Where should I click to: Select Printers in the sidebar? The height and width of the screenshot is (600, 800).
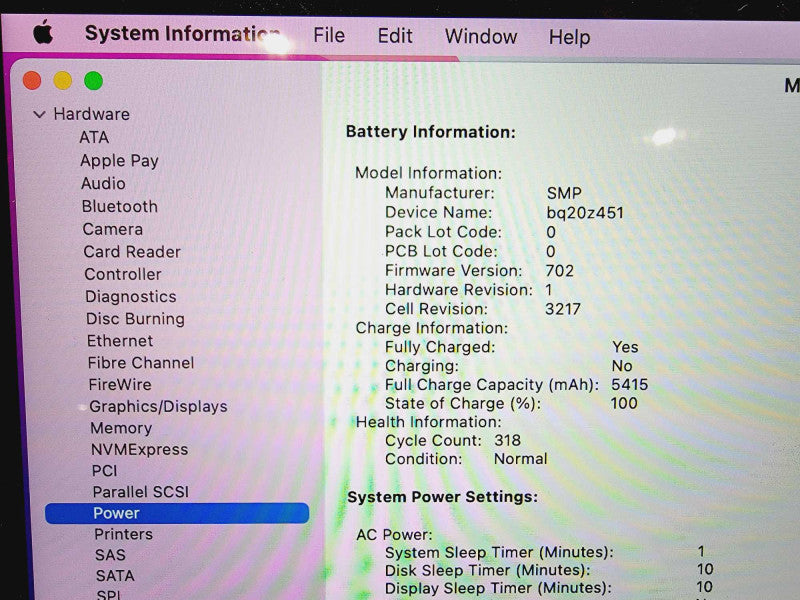[123, 534]
